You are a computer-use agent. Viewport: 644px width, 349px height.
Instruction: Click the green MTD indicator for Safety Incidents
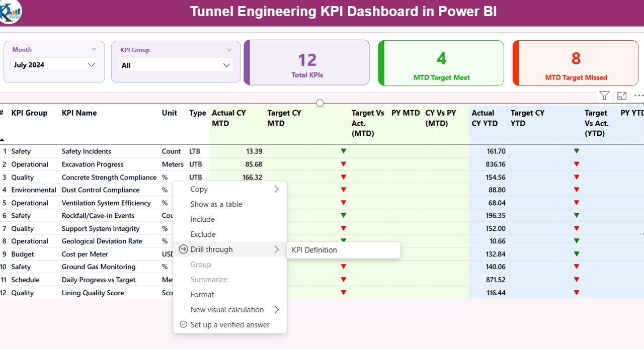point(343,151)
